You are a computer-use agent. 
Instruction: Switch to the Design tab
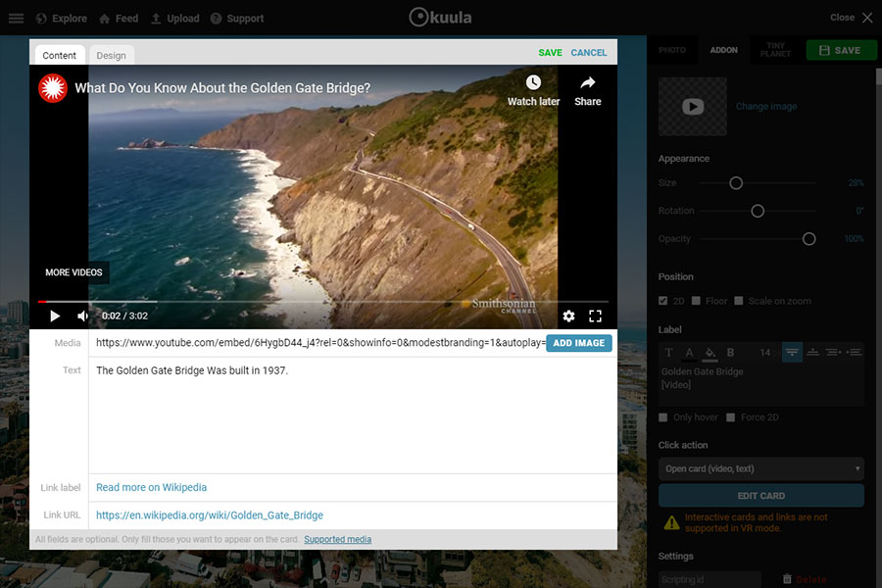pyautogui.click(x=112, y=55)
